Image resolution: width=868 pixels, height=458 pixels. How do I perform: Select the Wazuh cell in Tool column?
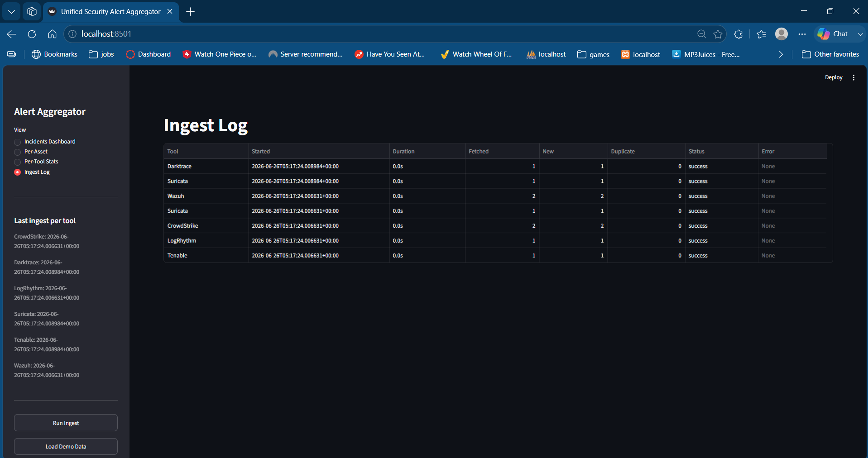tap(206, 196)
